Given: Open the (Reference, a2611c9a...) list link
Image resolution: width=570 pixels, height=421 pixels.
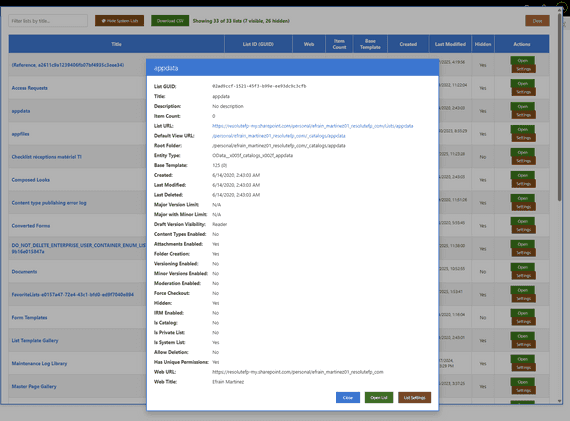Looking at the screenshot, I should [x=68, y=65].
